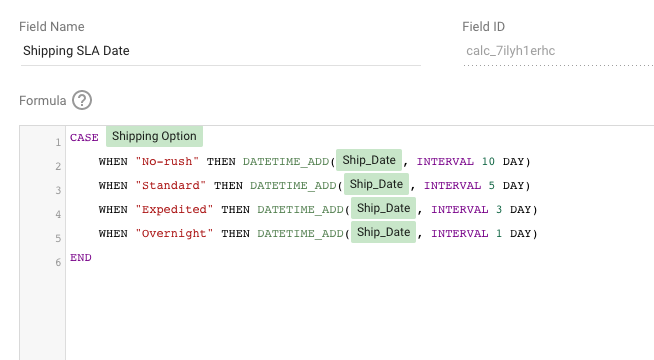This screenshot has height=360, width=654.
Task: Click DATETIME_ADD function on the Standard line
Action: [x=293, y=186]
